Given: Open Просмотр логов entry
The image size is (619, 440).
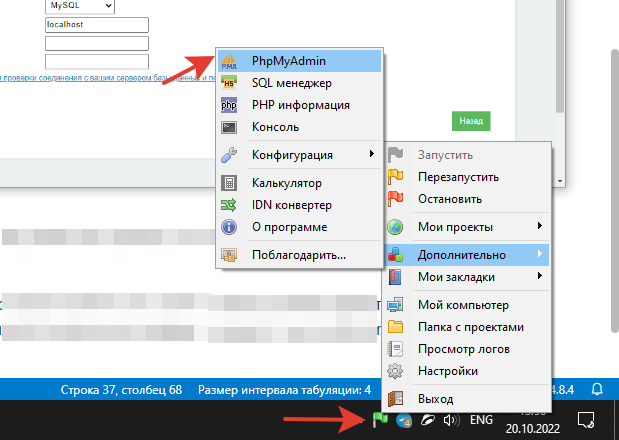Looking at the screenshot, I should [467, 349].
